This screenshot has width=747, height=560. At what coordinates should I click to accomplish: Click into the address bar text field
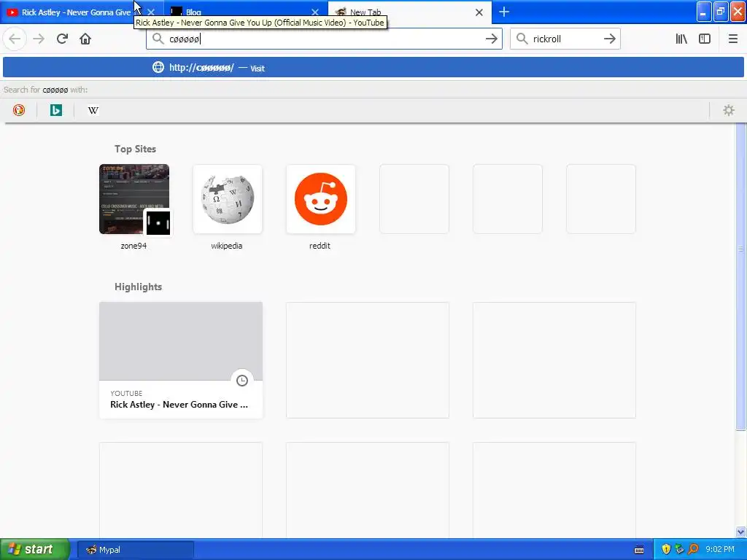pyautogui.click(x=324, y=39)
